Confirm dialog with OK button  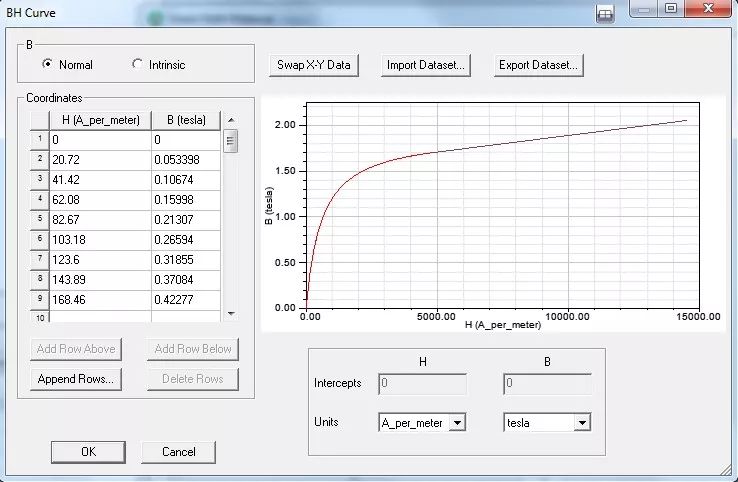[88, 452]
